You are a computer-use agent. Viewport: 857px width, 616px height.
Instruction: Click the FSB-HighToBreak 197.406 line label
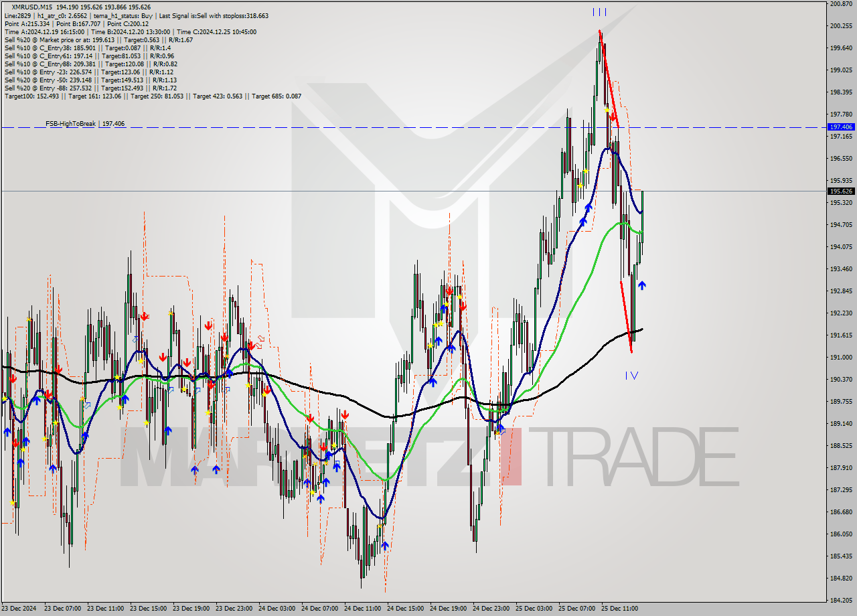pyautogui.click(x=85, y=124)
